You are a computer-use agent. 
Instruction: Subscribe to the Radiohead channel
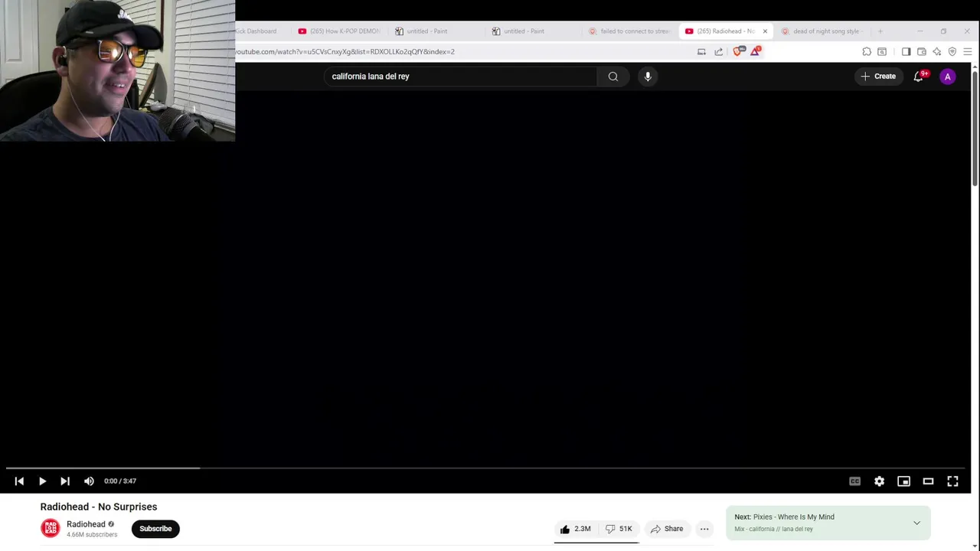coord(155,529)
